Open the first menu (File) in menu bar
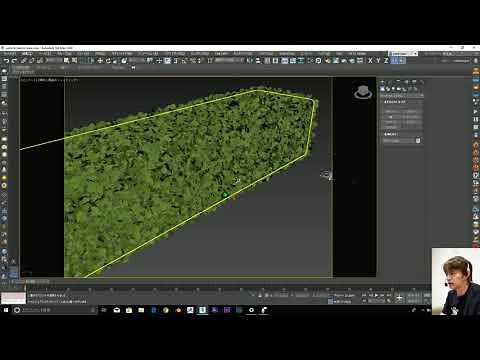 tap(9, 53)
